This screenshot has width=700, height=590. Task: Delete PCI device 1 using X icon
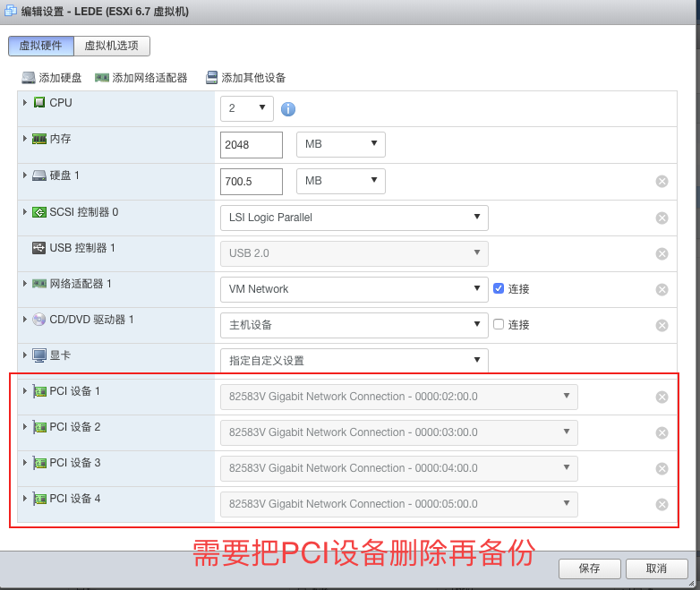pyautogui.click(x=662, y=397)
